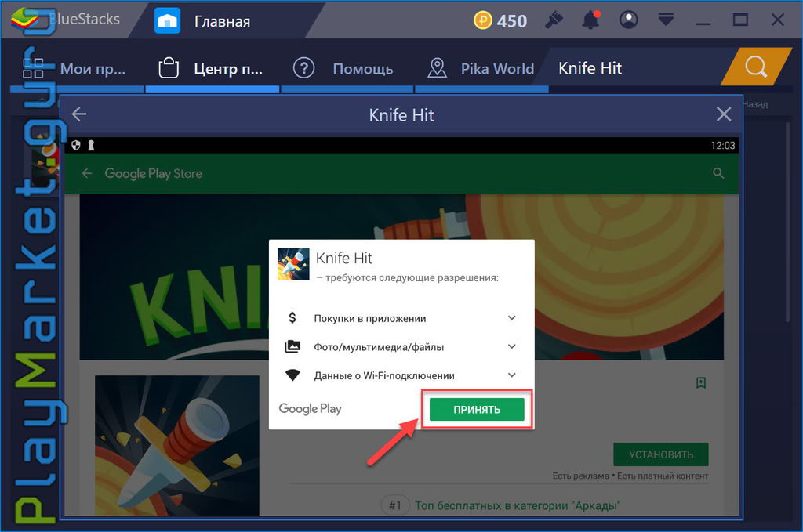Image resolution: width=803 pixels, height=532 pixels.
Task: Expand Данные о Wi-Fi-подключении permission
Action: pyautogui.click(x=511, y=375)
